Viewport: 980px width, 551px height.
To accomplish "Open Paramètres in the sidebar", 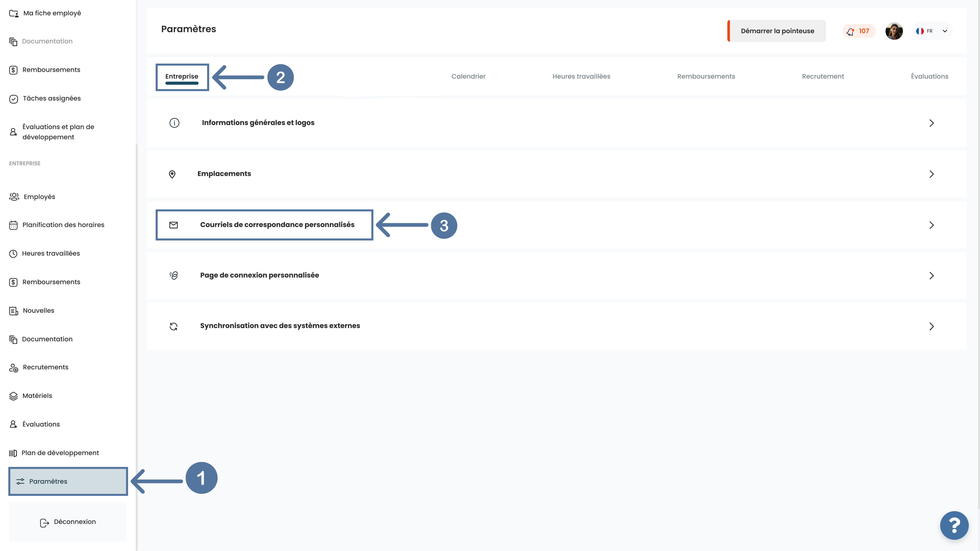I will click(68, 481).
